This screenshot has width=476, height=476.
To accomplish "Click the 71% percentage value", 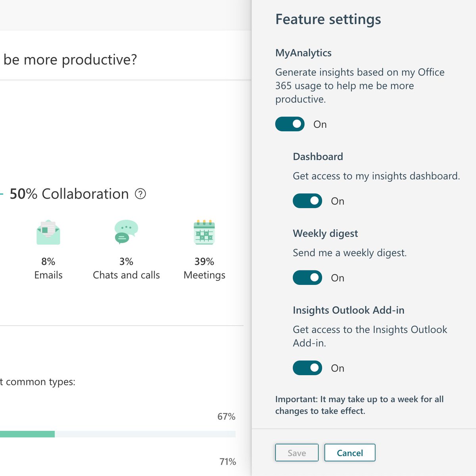I will tap(228, 462).
